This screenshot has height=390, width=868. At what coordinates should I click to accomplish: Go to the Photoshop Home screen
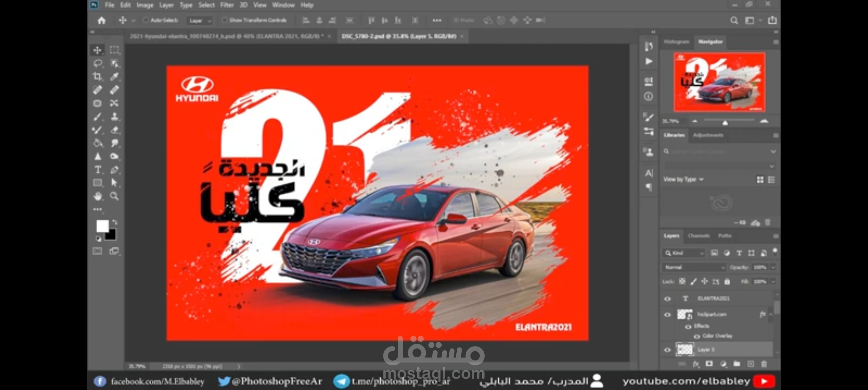(x=101, y=20)
